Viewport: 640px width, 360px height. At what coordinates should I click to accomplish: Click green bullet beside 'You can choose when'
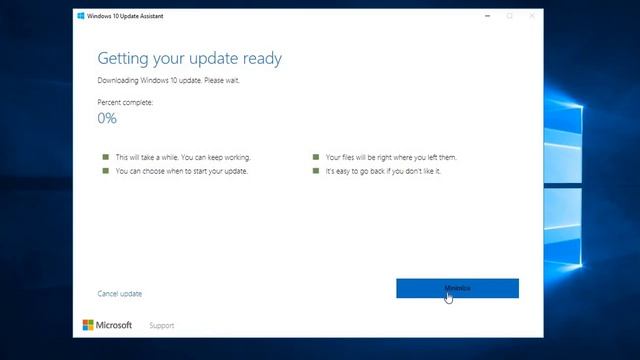tap(106, 171)
